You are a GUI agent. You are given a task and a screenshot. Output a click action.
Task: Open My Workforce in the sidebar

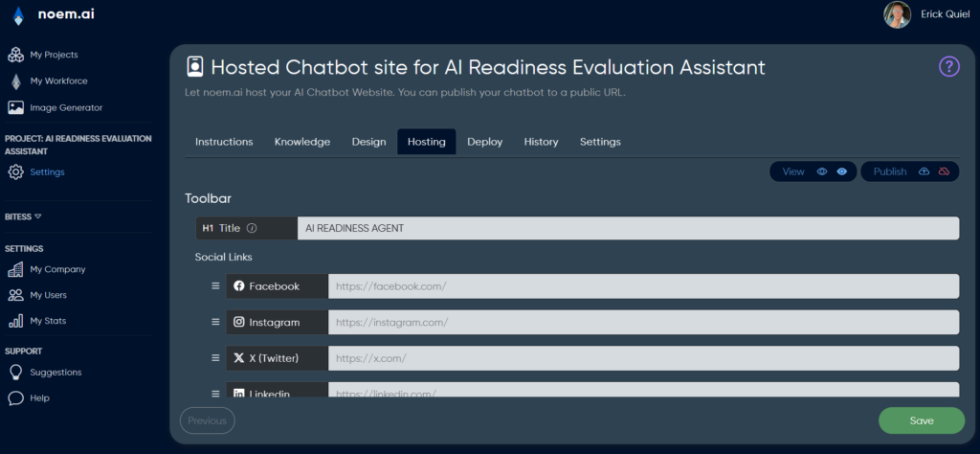(48, 81)
